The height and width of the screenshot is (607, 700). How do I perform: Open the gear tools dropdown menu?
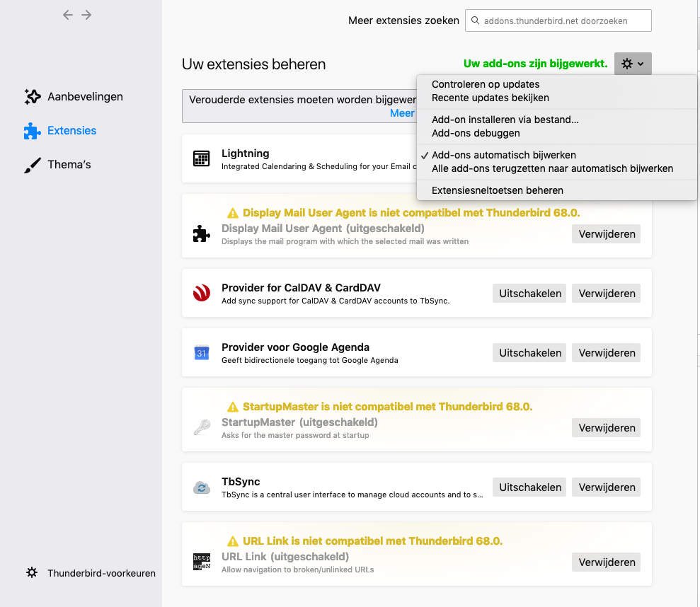(x=632, y=64)
